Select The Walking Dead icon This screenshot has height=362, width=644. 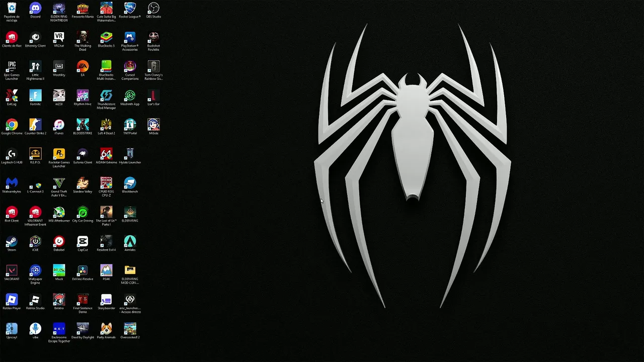click(83, 38)
